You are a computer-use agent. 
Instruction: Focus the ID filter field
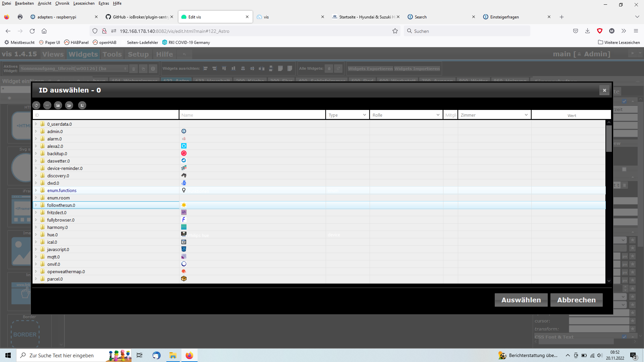click(106, 115)
